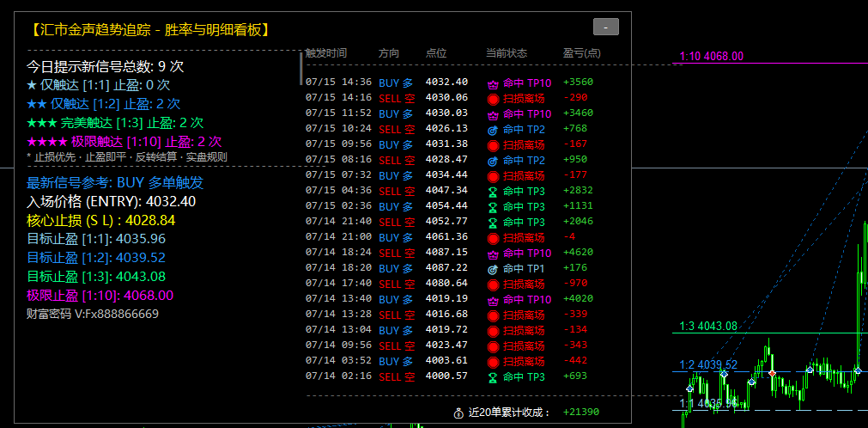868x428 pixels.
Task: Click the 盈亏(点) column header
Action: 582,54
